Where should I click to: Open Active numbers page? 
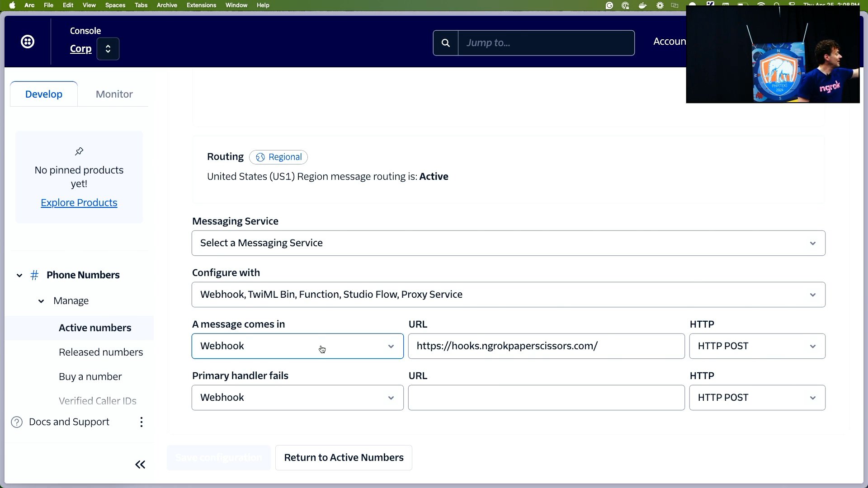[x=95, y=328]
